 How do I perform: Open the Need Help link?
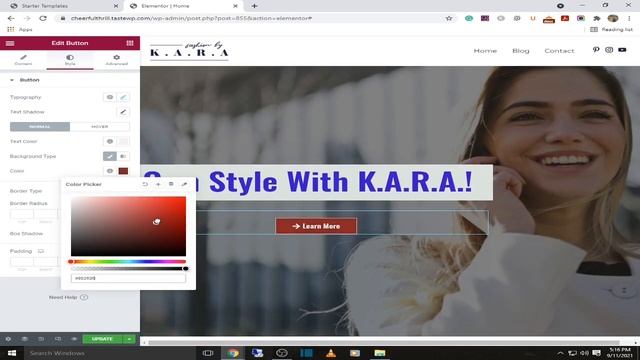point(68,297)
